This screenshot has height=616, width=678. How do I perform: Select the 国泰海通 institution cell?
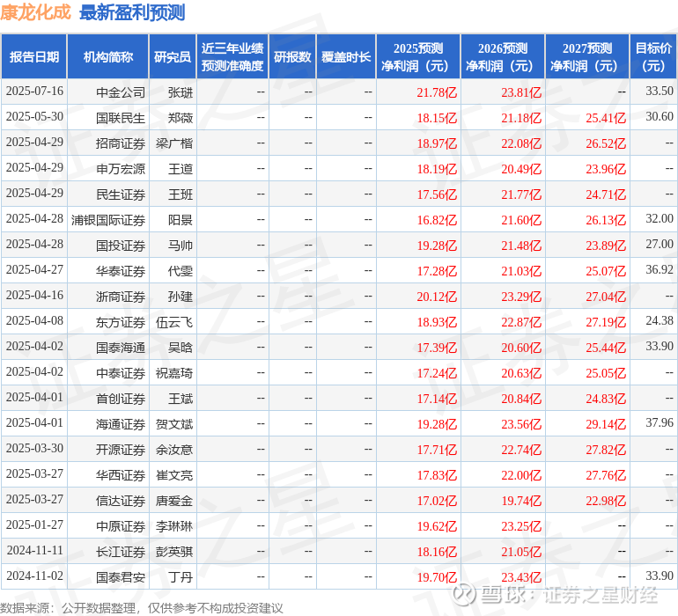(x=108, y=347)
